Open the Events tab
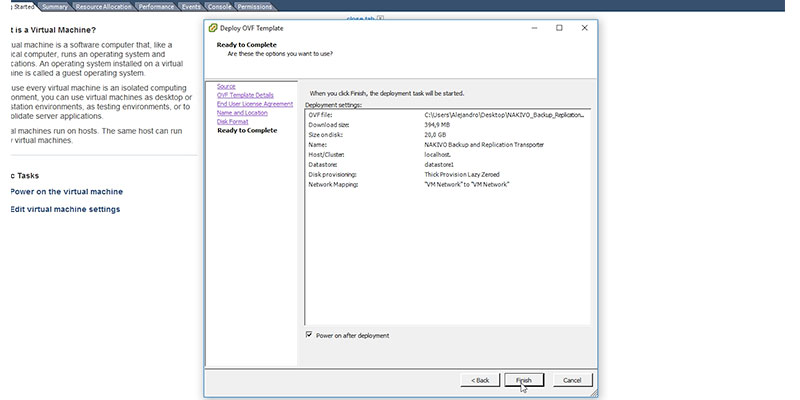800x400 pixels. pos(191,7)
